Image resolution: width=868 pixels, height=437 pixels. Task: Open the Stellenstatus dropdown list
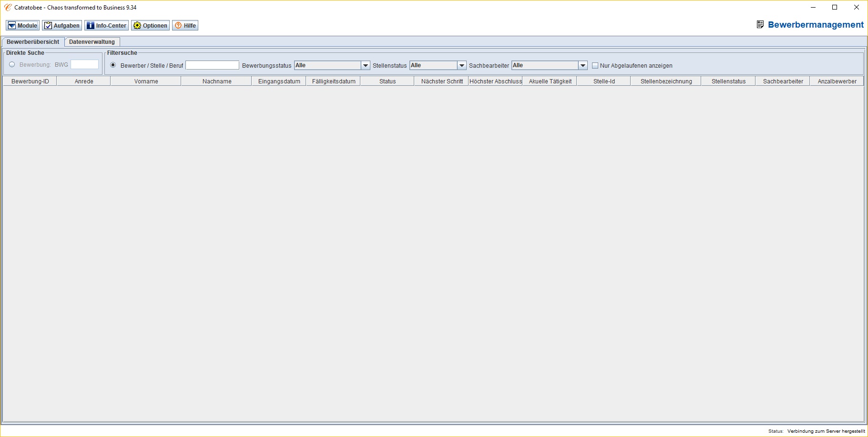[x=461, y=66]
